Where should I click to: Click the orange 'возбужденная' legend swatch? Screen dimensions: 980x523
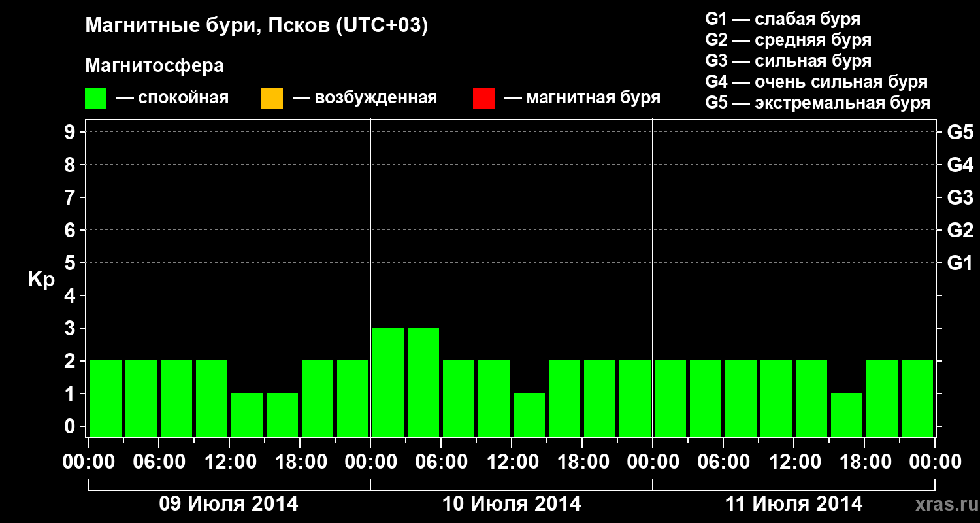pos(272,99)
